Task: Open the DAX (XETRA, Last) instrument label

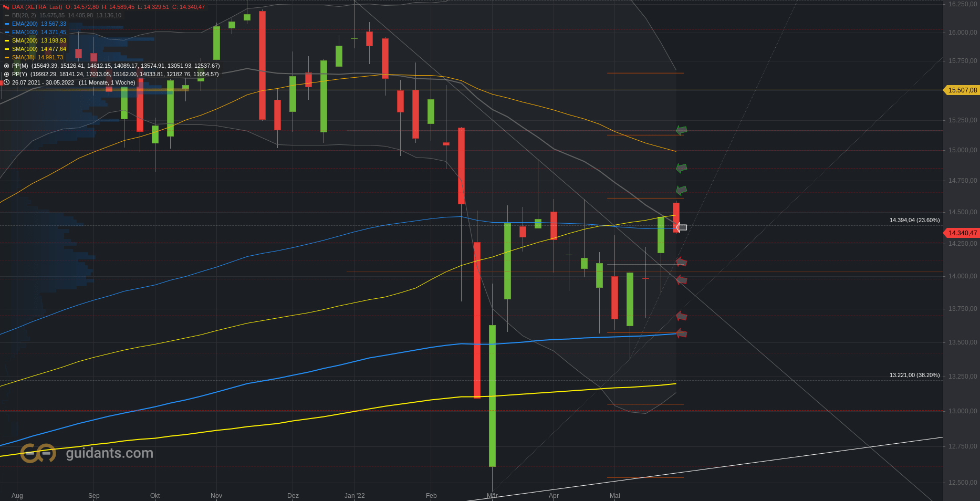Action: [37, 7]
